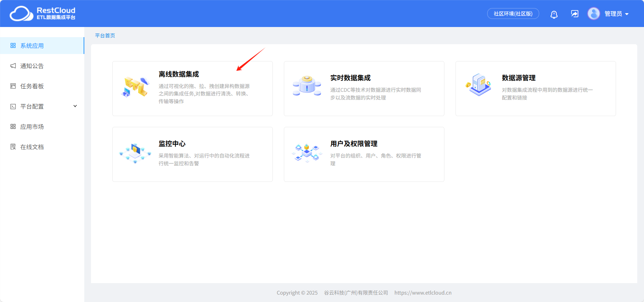Click the 谷云科技(广州)有限责任公司 footer text
This screenshot has width=644, height=302.
(356, 293)
